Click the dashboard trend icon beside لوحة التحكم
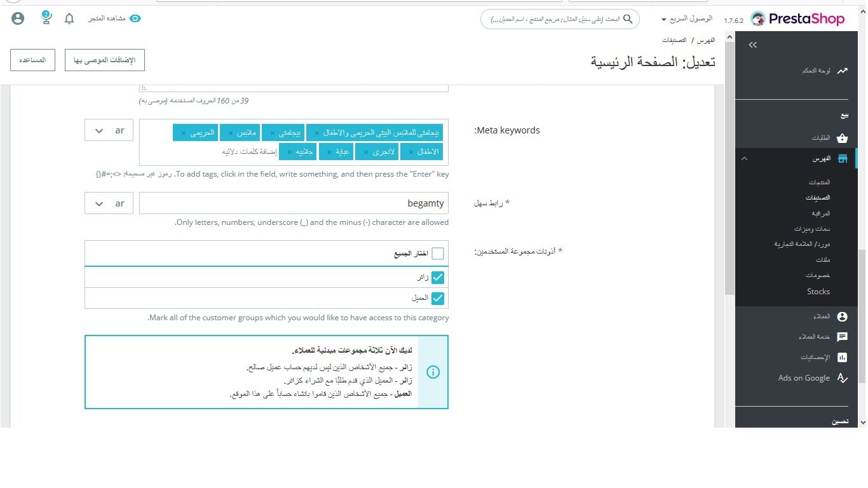Viewport: 868px width, 488px height. [x=842, y=71]
